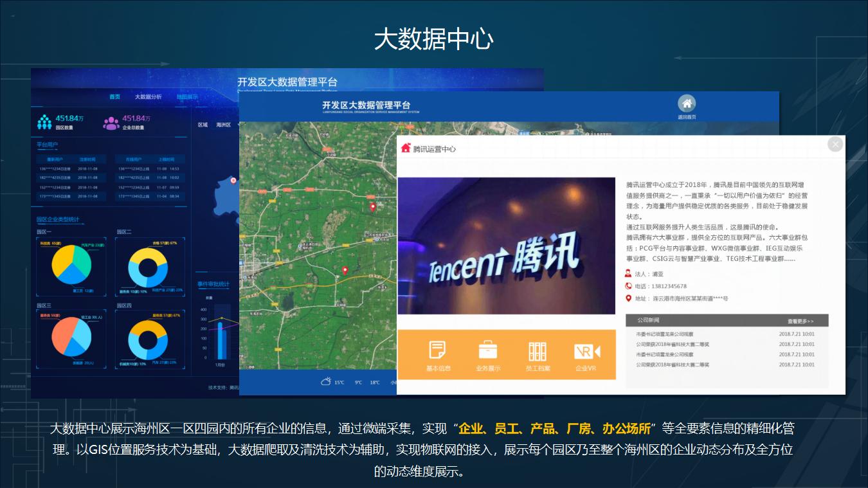Click the 基本信息 document icon
Screen dimensions: 868x488
pyautogui.click(x=438, y=350)
